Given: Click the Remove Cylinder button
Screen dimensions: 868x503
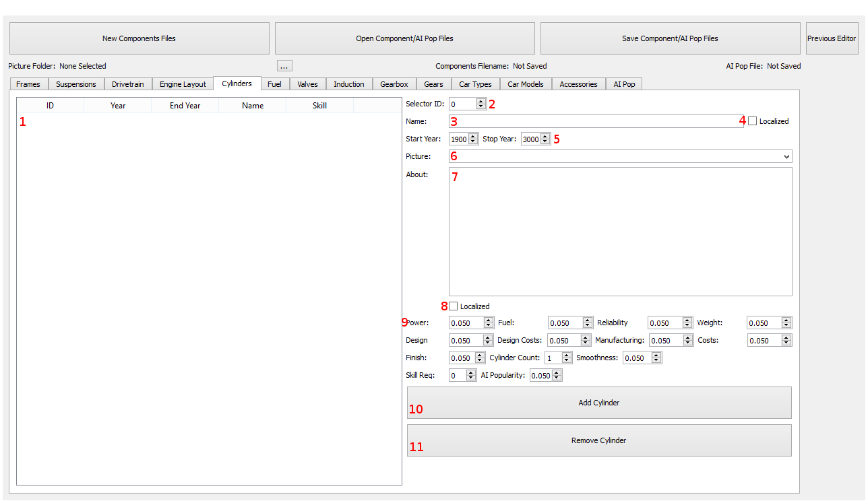Looking at the screenshot, I should (598, 440).
